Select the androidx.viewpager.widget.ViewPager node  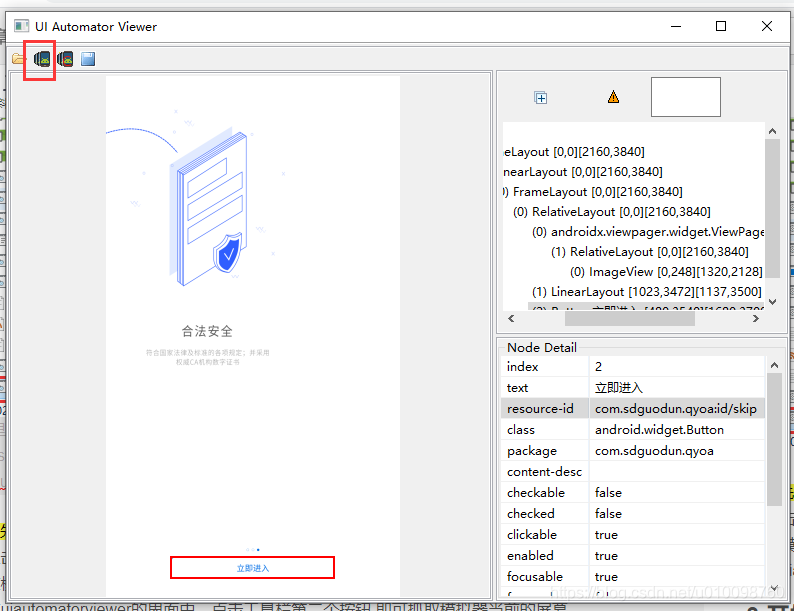pyautogui.click(x=648, y=232)
